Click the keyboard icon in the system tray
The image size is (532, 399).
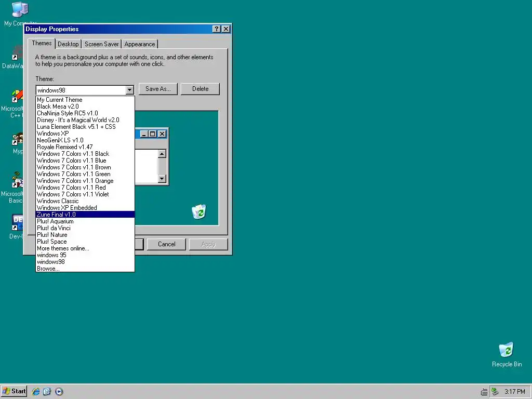484,392
